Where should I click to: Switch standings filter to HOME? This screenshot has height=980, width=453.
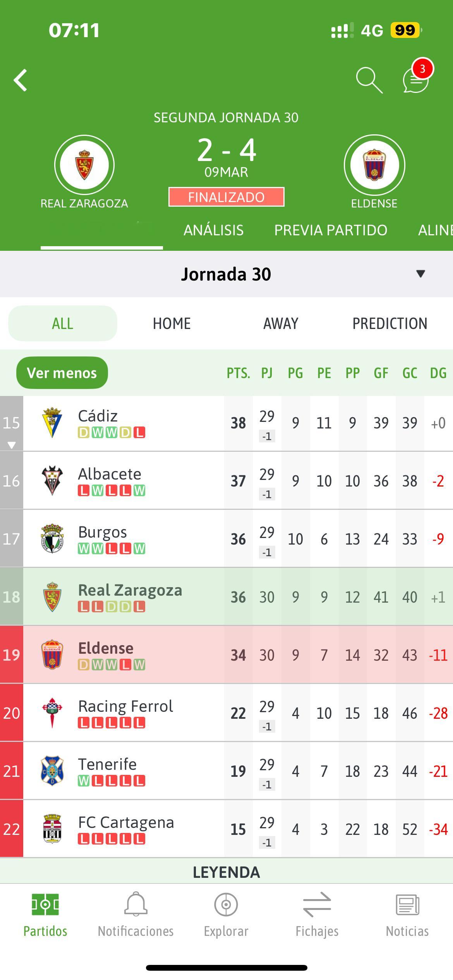point(172,323)
